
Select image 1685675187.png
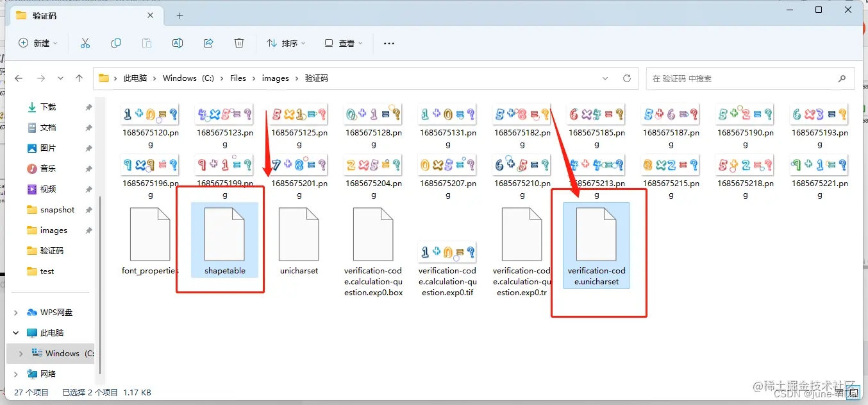[671, 126]
